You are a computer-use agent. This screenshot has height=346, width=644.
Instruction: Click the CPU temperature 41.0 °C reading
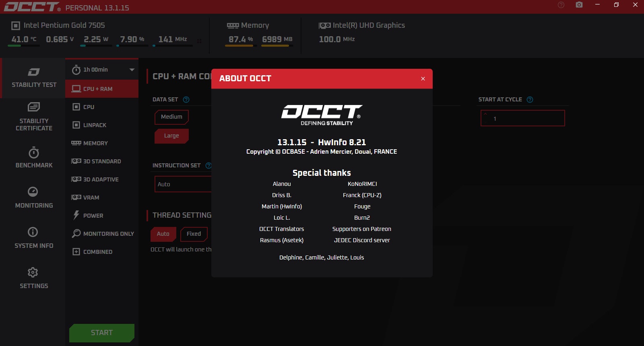pyautogui.click(x=24, y=39)
